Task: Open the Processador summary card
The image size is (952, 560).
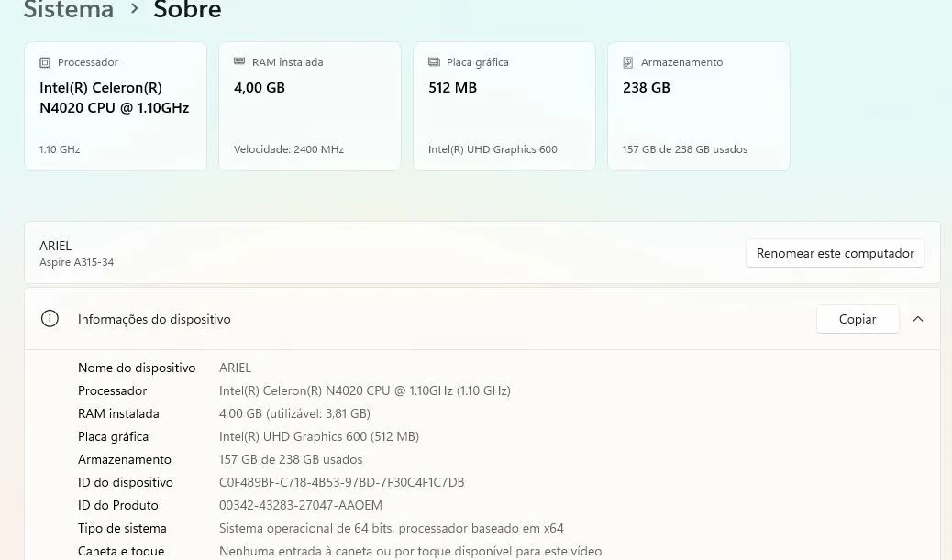Action: point(116,106)
